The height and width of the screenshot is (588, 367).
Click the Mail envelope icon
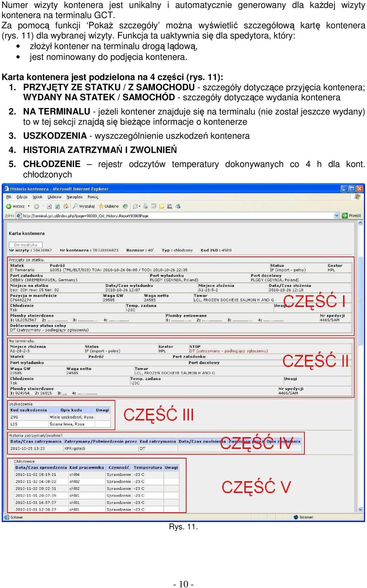click(135, 206)
